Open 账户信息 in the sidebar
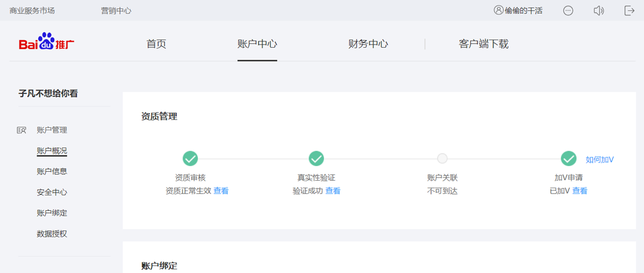The width and height of the screenshot is (644, 273). click(52, 172)
